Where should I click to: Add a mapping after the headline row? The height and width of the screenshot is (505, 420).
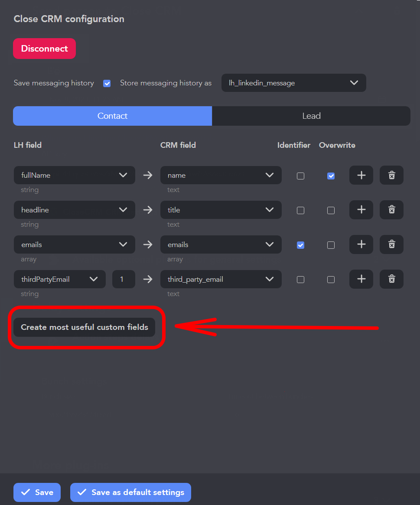click(x=361, y=210)
